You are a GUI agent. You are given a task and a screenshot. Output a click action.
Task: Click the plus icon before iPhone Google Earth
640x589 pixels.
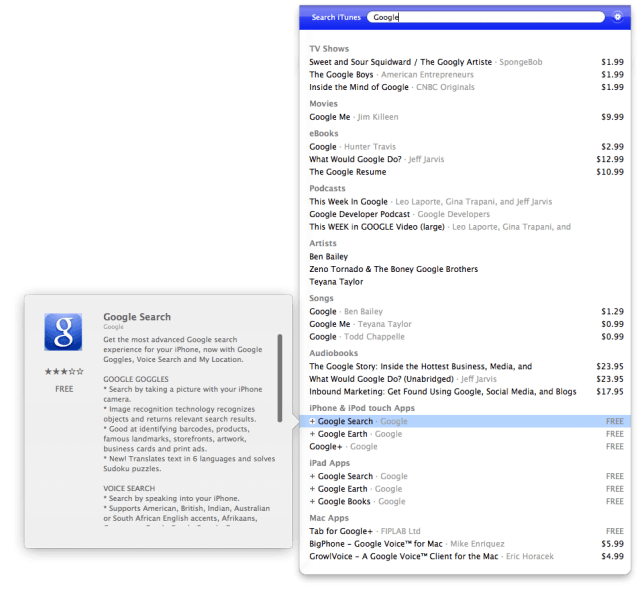312,434
